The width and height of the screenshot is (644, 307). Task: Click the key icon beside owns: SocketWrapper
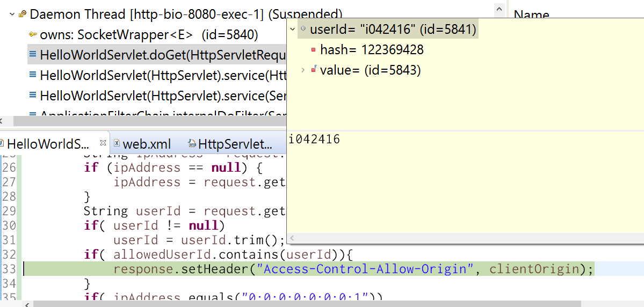[x=33, y=35]
